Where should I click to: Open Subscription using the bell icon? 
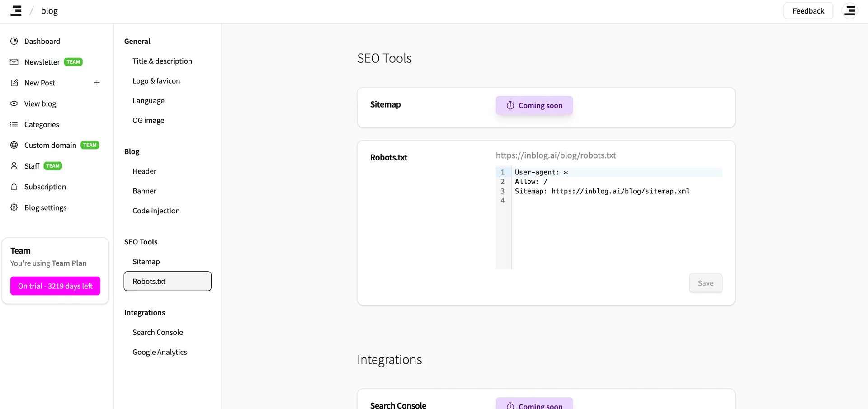pyautogui.click(x=14, y=187)
